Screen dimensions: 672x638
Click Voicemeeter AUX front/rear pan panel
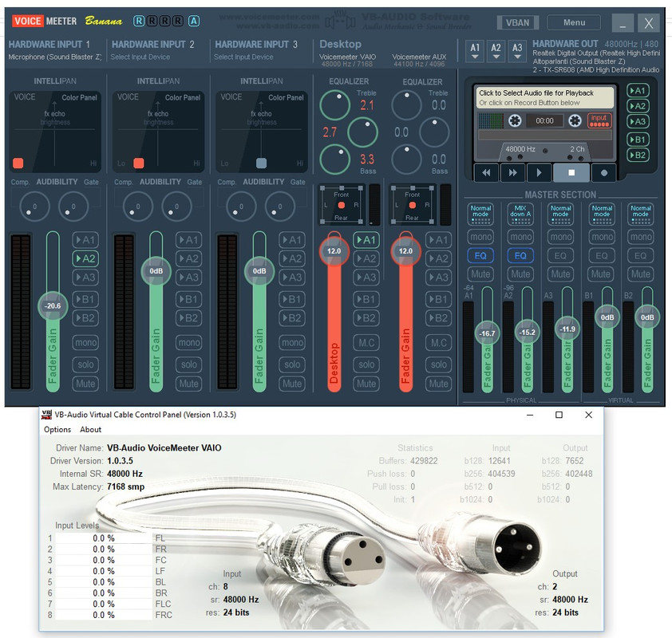[x=413, y=206]
